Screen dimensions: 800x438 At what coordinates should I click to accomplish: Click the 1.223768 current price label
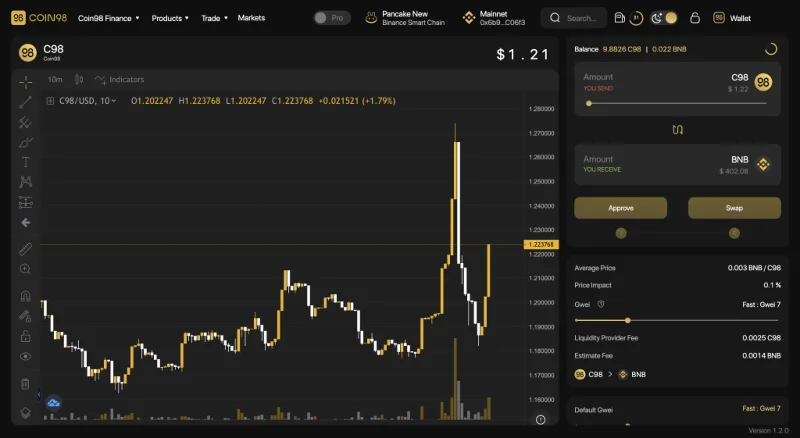tap(541, 245)
